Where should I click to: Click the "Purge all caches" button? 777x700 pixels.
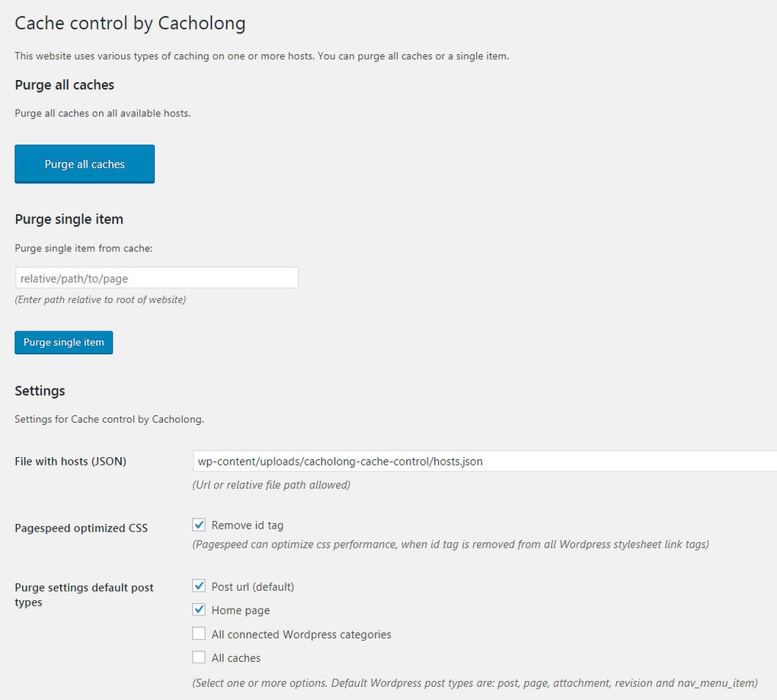click(x=84, y=163)
